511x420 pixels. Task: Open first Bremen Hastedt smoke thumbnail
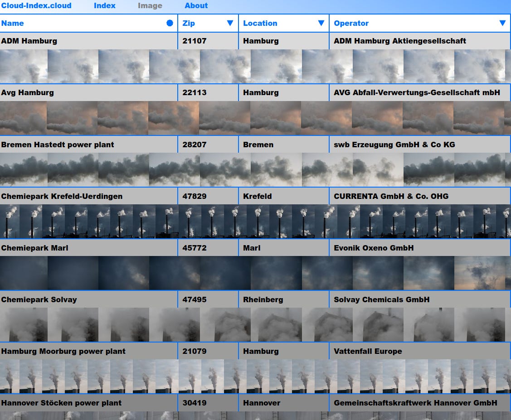tap(24, 170)
